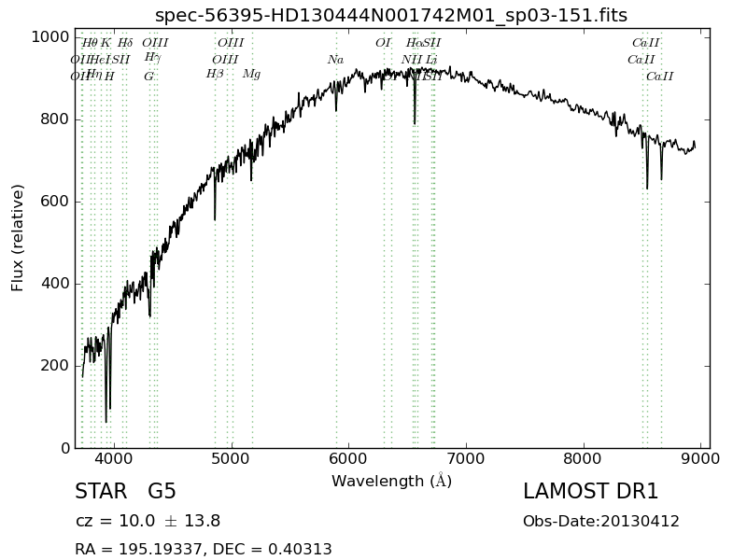This screenshot has height=560, width=747.
Task: Click the x-axis tick label 6000
Action: pyautogui.click(x=348, y=458)
